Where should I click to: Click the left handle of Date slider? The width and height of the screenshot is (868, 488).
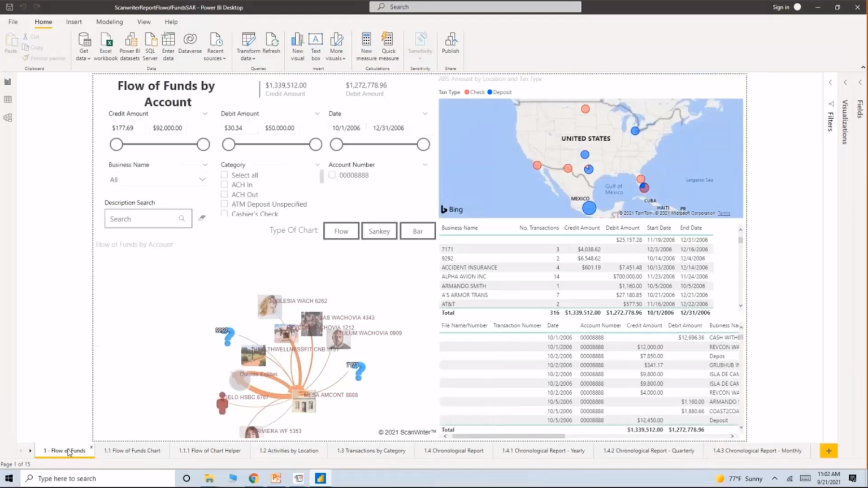pos(336,145)
